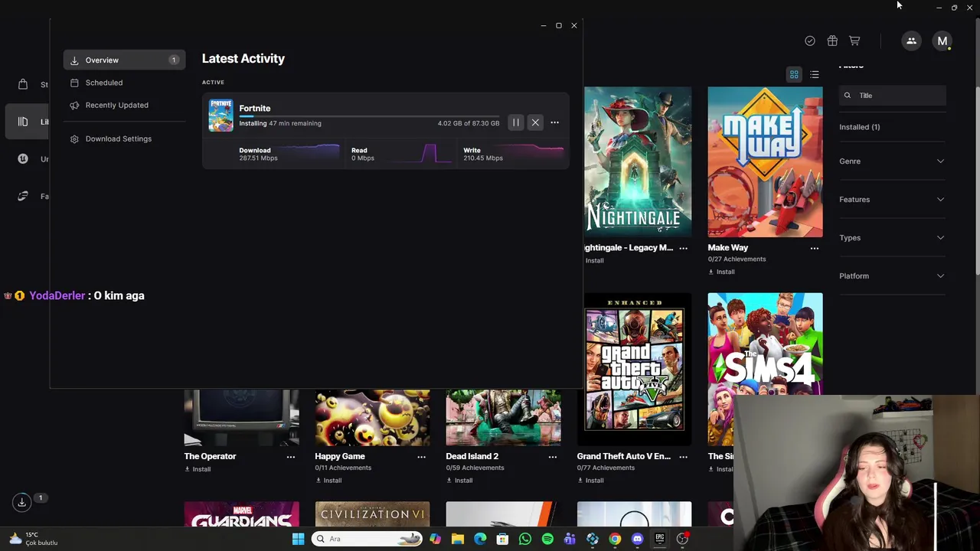
Task: Open Dead Island 2 options menu
Action: [x=553, y=457]
